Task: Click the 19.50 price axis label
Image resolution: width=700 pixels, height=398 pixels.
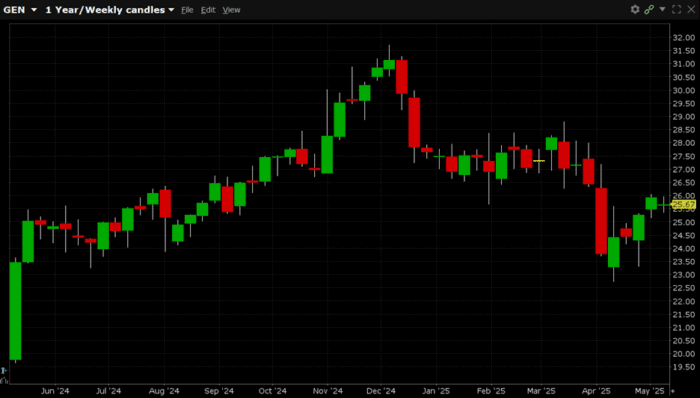Action: 683,367
